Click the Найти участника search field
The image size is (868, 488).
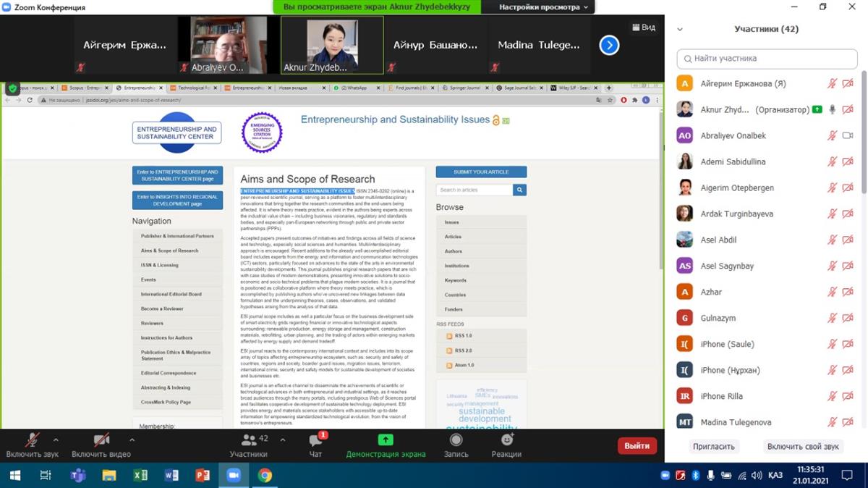point(767,59)
